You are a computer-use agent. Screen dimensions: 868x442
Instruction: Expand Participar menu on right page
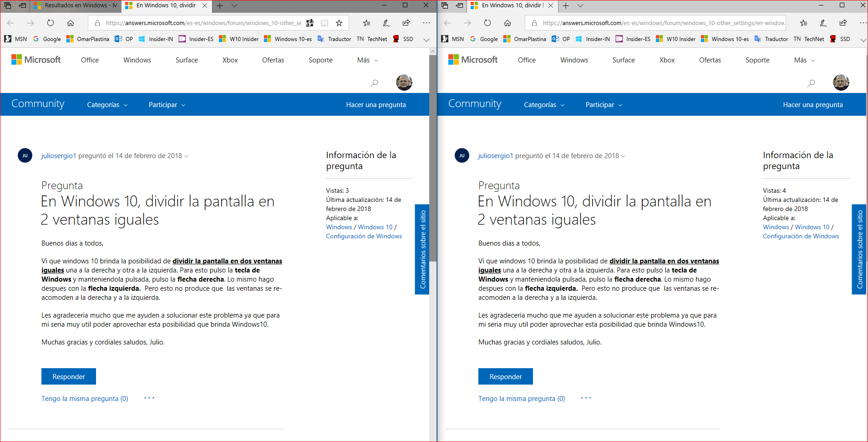(604, 105)
